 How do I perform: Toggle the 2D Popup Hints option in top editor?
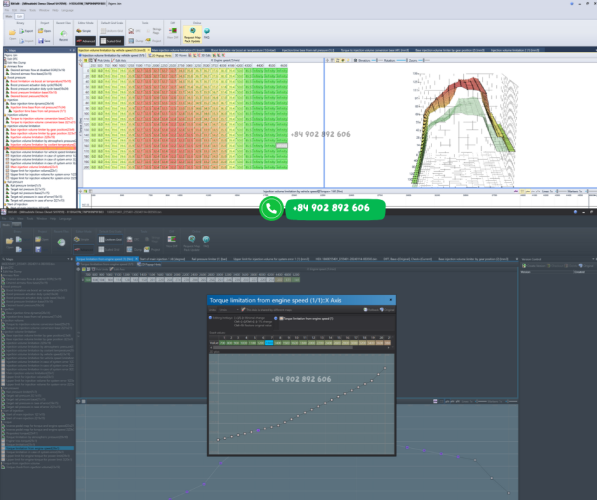click(x=160, y=56)
